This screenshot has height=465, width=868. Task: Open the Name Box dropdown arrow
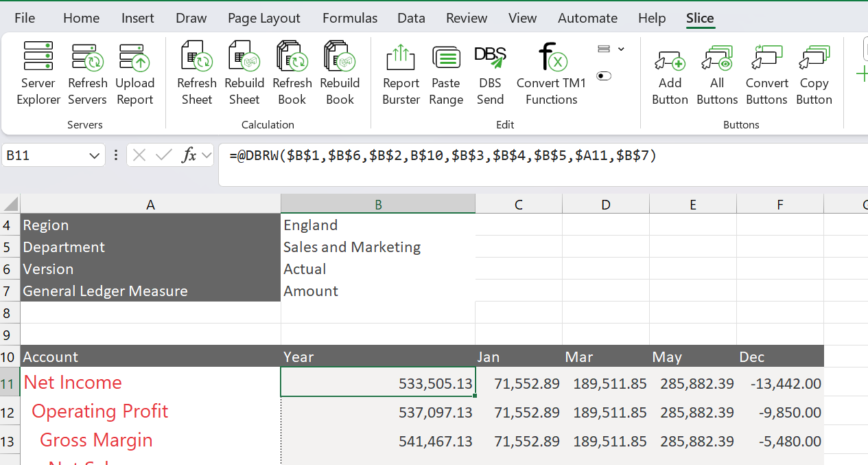pyautogui.click(x=95, y=156)
